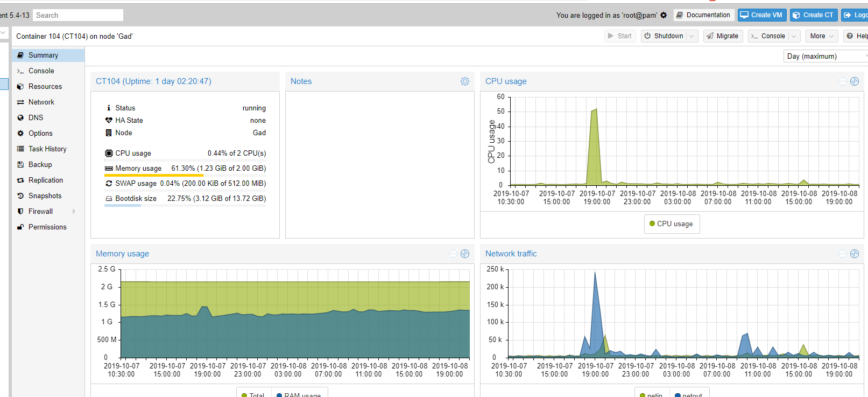868x397 pixels.
Task: Expand the Shutdown dropdown arrow
Action: [692, 36]
